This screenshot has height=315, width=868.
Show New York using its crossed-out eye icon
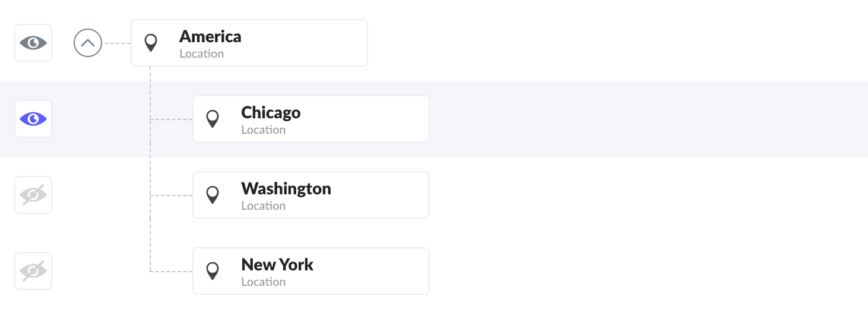pos(33,271)
